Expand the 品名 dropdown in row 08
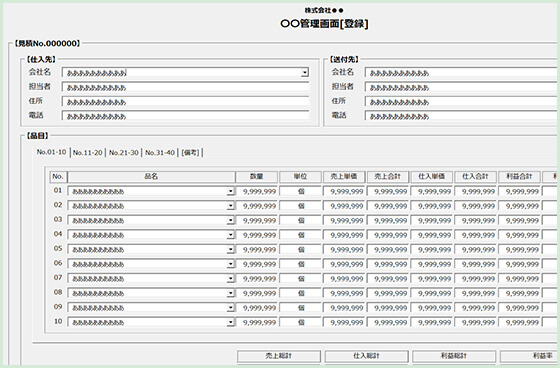 (230, 294)
